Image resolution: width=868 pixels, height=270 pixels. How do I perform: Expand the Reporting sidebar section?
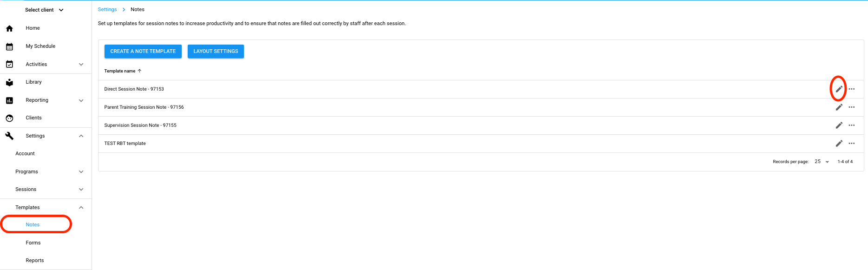point(81,100)
